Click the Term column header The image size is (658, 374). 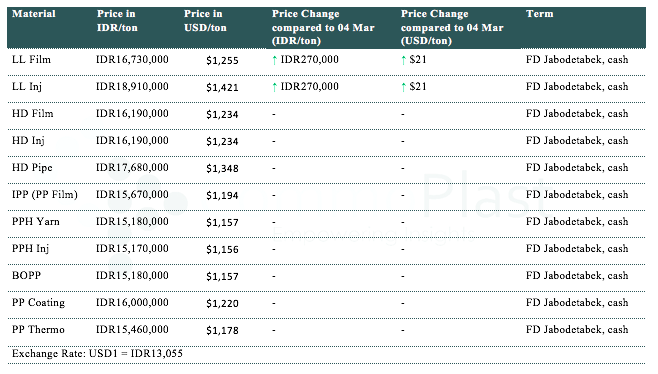[540, 14]
